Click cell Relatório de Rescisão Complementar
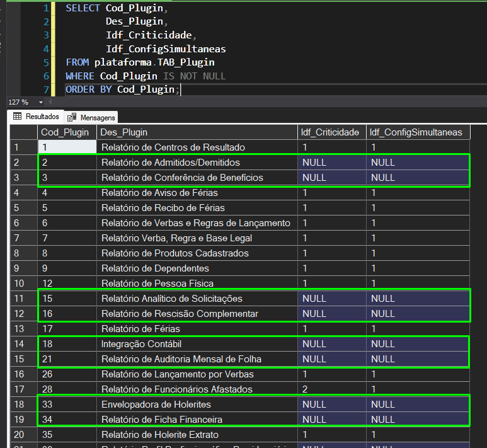The image size is (487, 448). point(197,314)
